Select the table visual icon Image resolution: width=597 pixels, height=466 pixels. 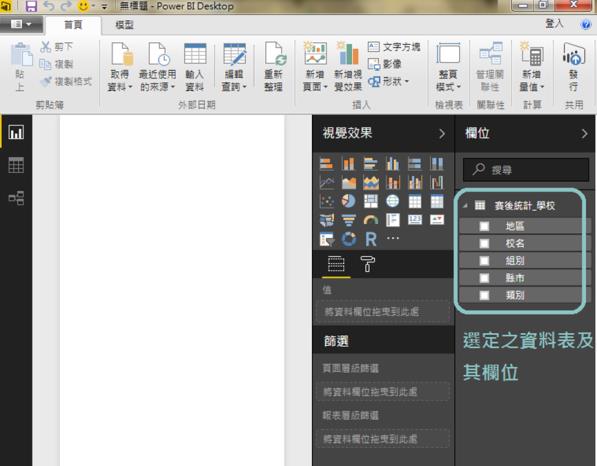415,201
